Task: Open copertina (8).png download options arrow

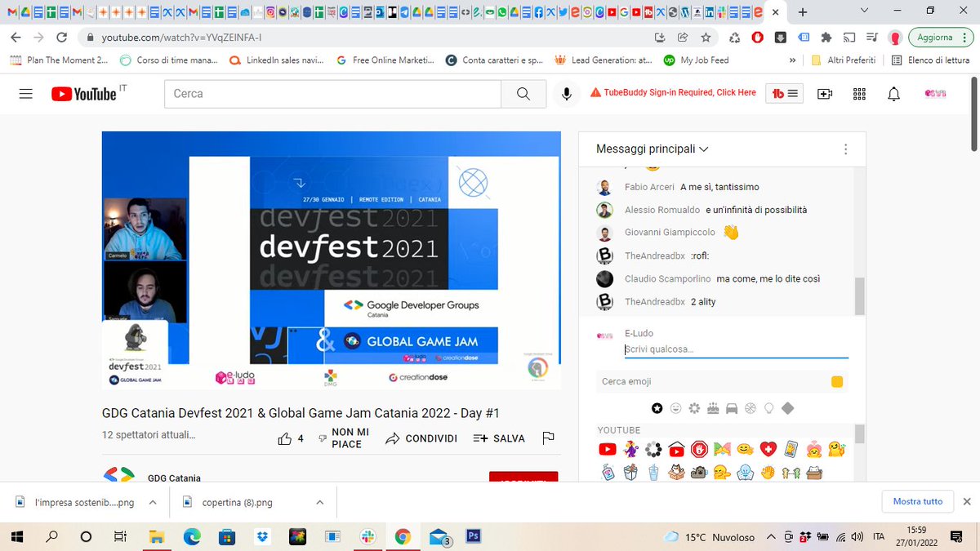Action: click(319, 502)
